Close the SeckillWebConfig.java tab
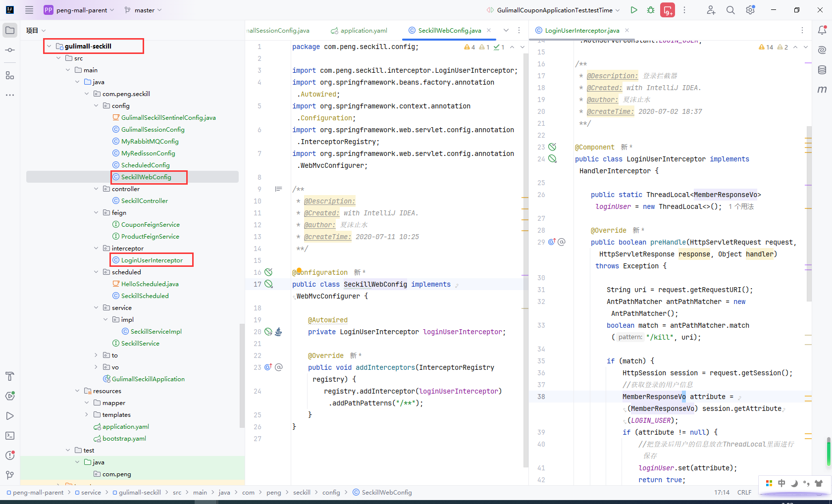Screen dimensions: 832x504 489,30
